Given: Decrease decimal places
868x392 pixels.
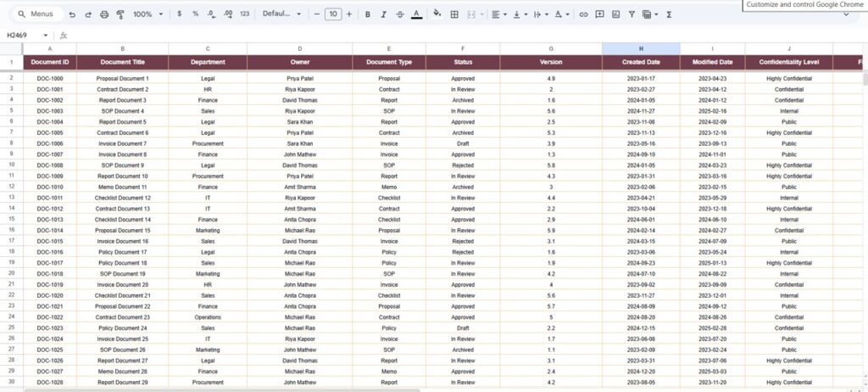Looking at the screenshot, I should (211, 14).
